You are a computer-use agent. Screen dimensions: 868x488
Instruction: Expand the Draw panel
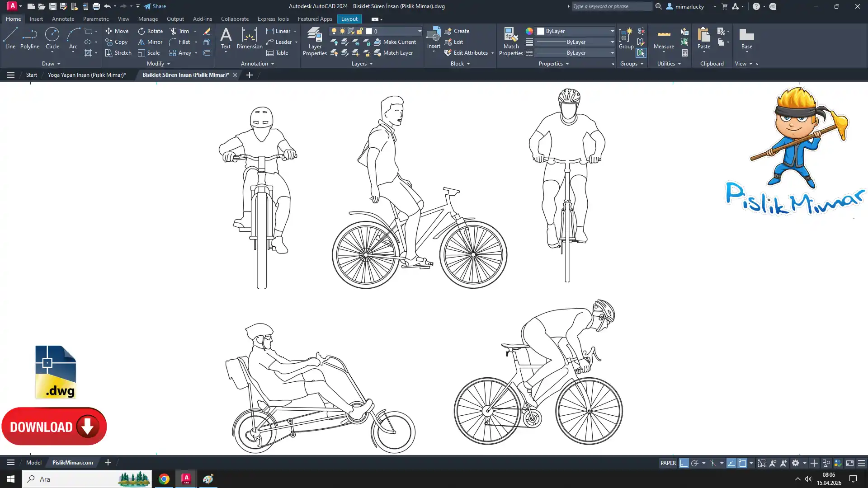pyautogui.click(x=51, y=64)
